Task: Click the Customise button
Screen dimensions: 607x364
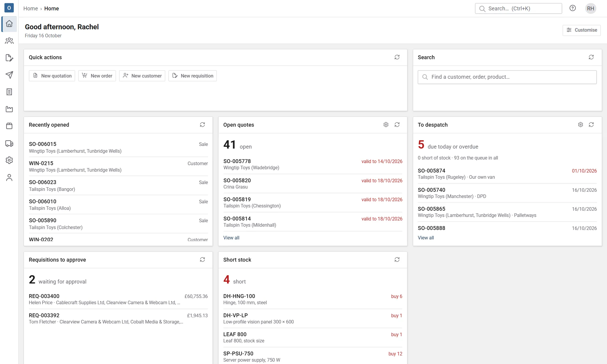Action: [582, 30]
